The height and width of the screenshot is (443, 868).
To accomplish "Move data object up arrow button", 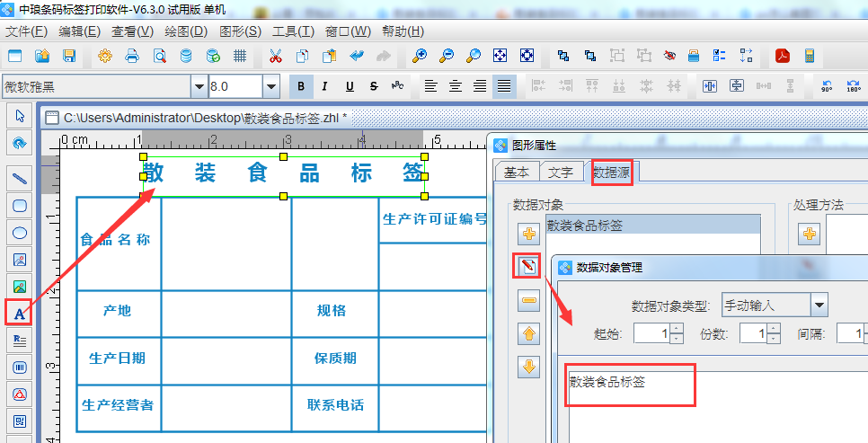I will click(x=529, y=334).
